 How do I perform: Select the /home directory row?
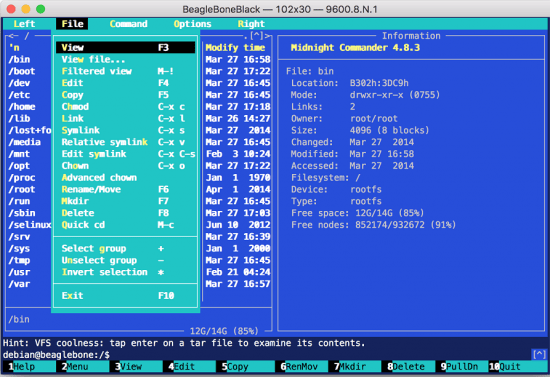click(22, 107)
